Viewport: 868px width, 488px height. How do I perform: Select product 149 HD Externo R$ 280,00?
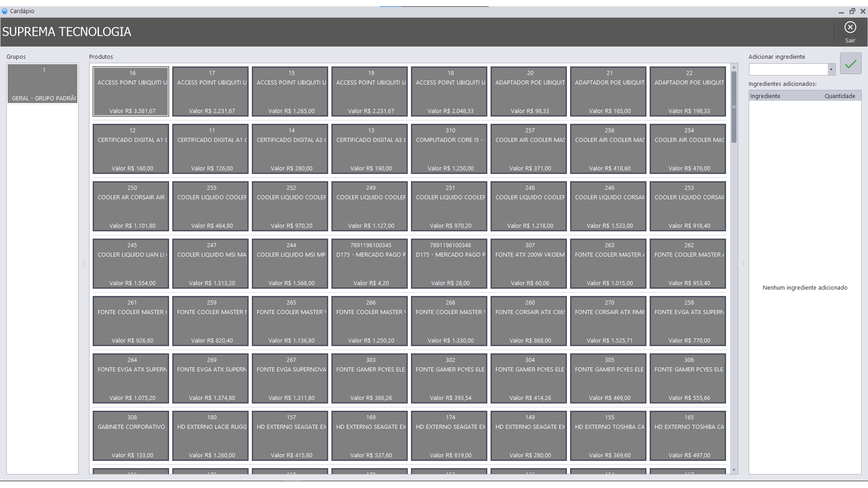pyautogui.click(x=528, y=436)
